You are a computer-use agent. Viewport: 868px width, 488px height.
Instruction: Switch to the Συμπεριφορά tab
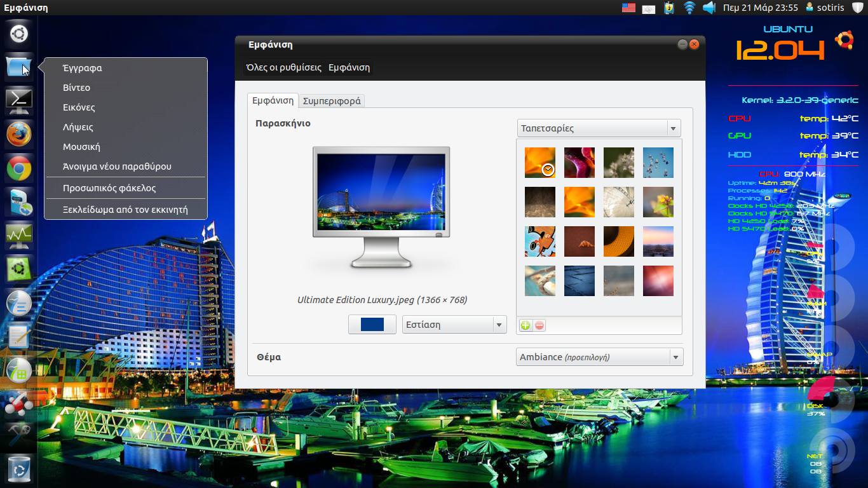click(332, 101)
